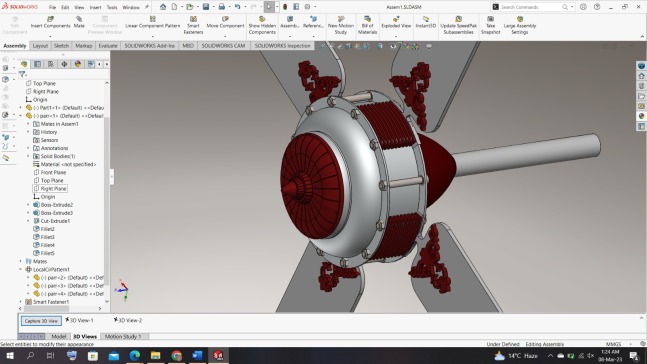Click Show Hidden Components

(x=262, y=25)
